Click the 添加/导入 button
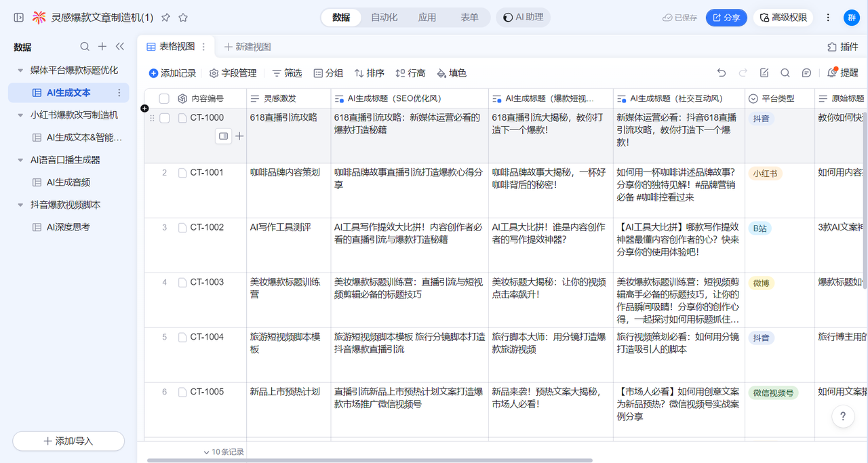The image size is (868, 463). pyautogui.click(x=68, y=441)
